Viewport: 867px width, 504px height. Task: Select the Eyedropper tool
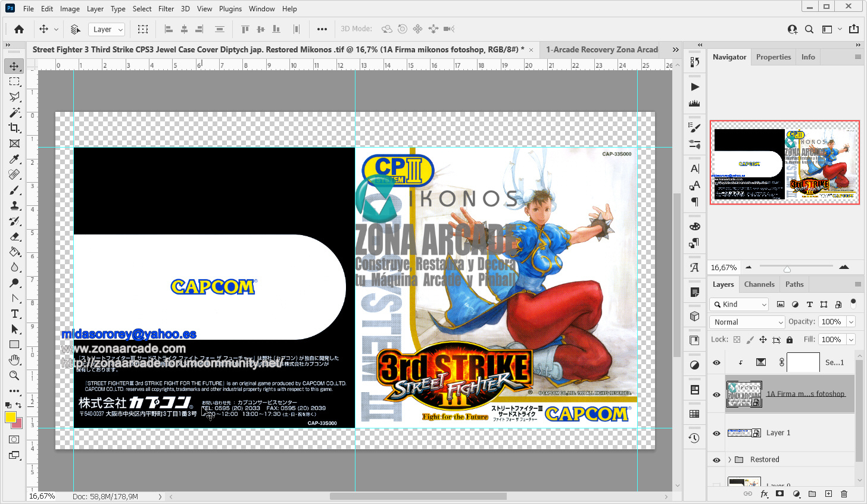click(15, 159)
